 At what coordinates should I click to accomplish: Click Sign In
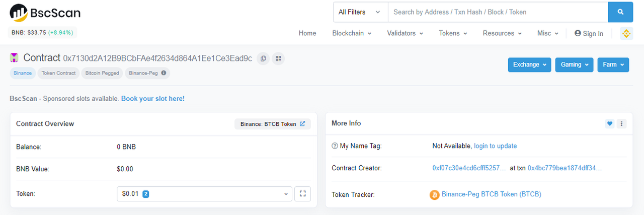click(589, 33)
